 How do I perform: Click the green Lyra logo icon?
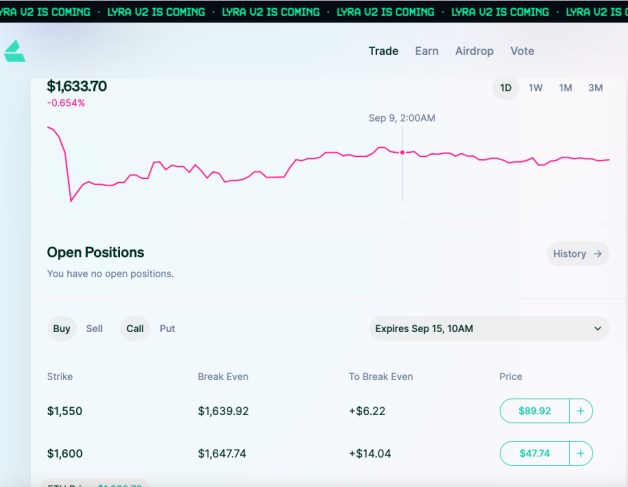point(14,51)
